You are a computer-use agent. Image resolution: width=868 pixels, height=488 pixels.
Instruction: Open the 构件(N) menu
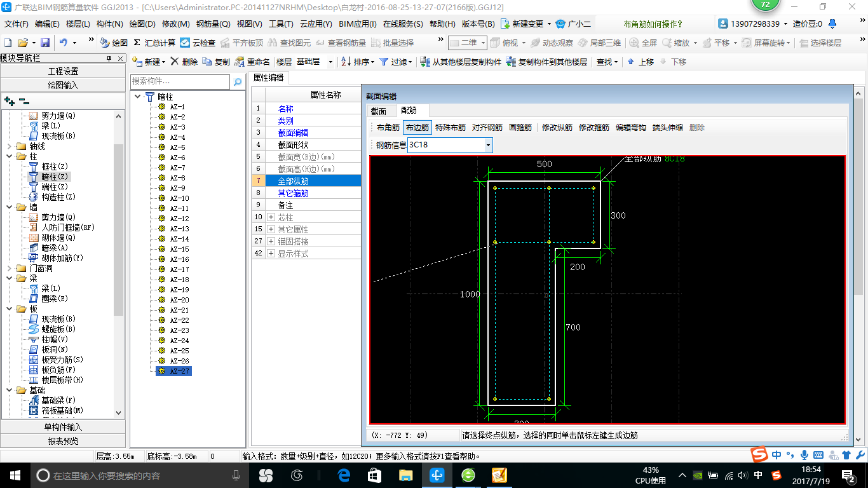[x=109, y=24]
